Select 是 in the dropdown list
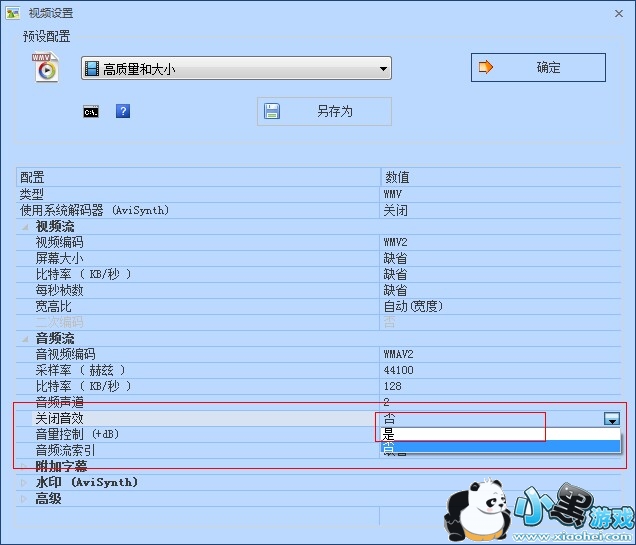Screen dimensions: 636x545 point(499,435)
